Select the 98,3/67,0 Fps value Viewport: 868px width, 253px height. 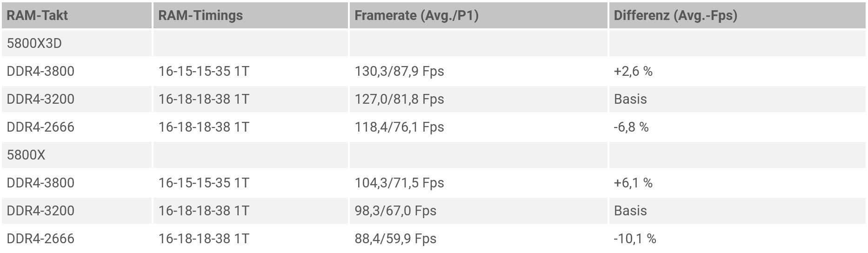click(395, 211)
